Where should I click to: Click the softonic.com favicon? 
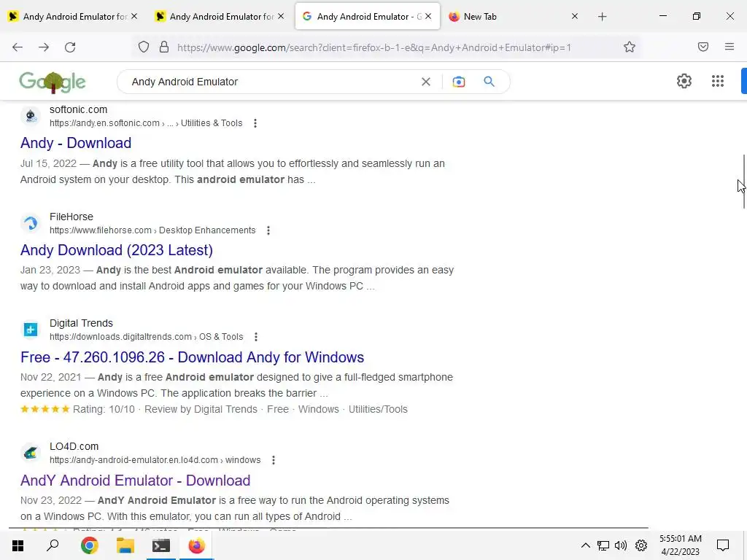(x=31, y=116)
